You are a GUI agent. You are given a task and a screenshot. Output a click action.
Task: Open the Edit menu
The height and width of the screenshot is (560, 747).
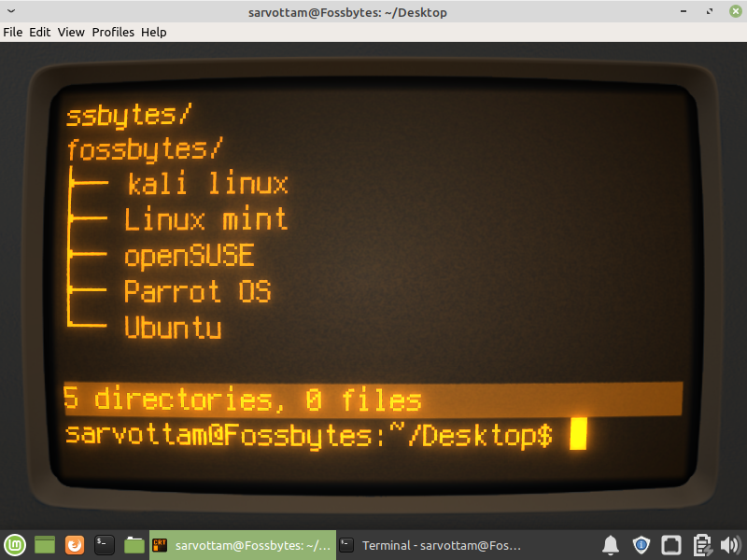click(40, 32)
